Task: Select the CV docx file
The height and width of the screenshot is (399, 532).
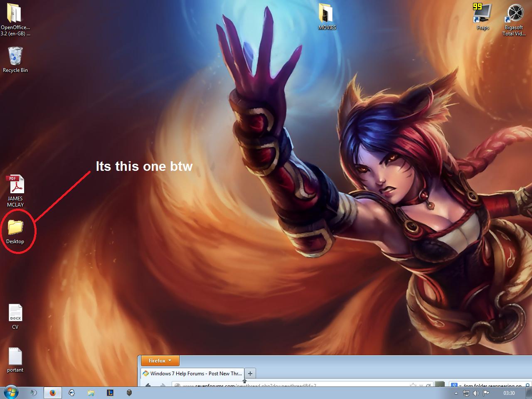Action: [x=15, y=317]
